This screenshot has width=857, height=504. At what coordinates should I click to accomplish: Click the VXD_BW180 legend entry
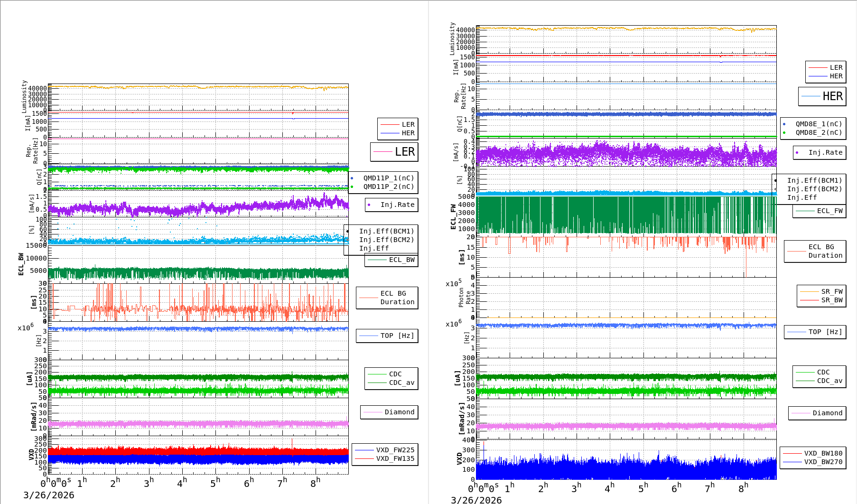[x=823, y=453]
